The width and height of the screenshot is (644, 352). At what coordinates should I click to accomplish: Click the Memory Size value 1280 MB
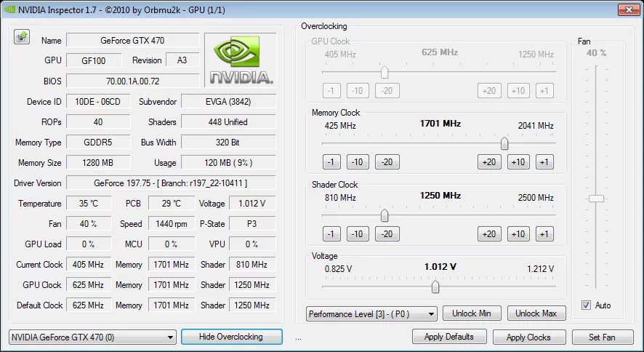coord(98,163)
